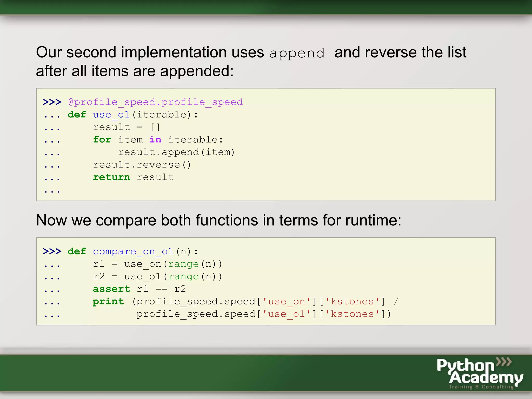The height and width of the screenshot is (399, 532).
Task: Click 'Training & Consulting' tagline text
Action: tap(481, 387)
